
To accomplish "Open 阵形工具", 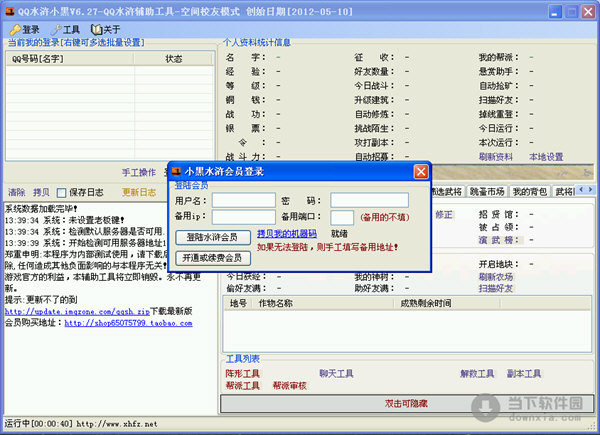I will point(243,373).
